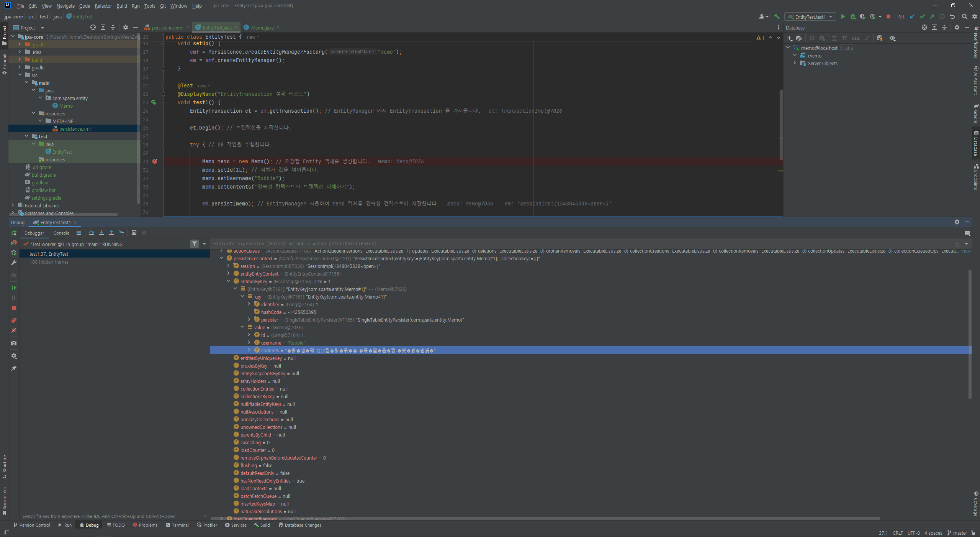
Task: Open Project panel gear options
Action: [126, 27]
